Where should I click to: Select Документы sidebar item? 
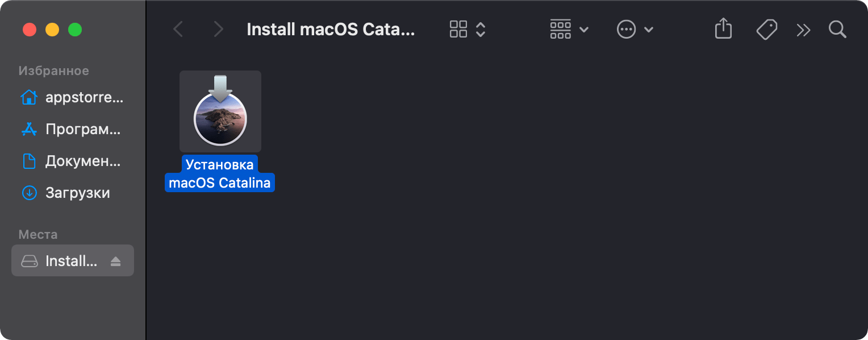point(83,161)
